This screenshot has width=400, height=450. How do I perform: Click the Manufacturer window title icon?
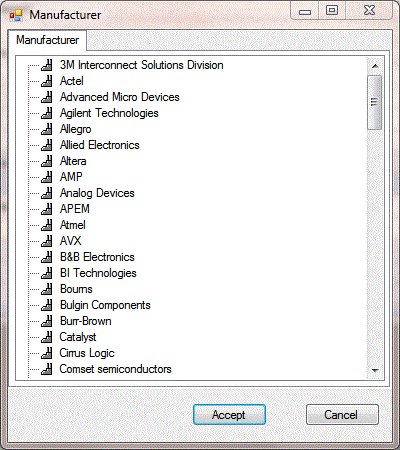16,15
